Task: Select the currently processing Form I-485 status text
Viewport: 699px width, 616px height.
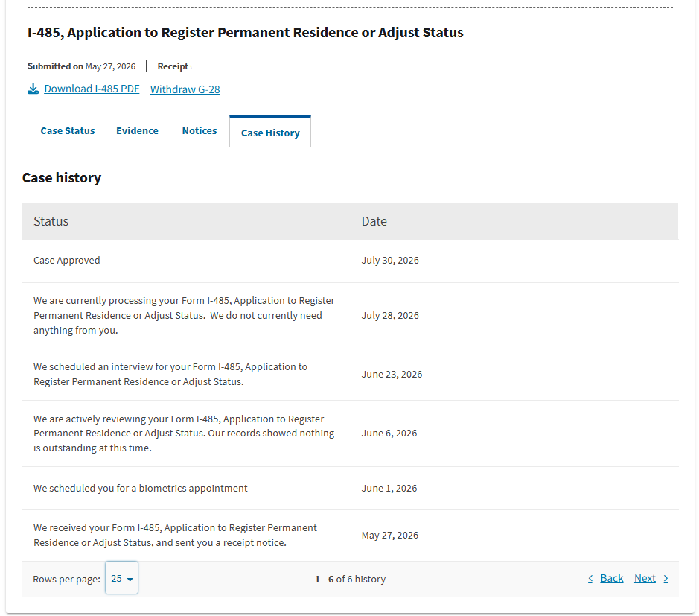Action: [184, 315]
